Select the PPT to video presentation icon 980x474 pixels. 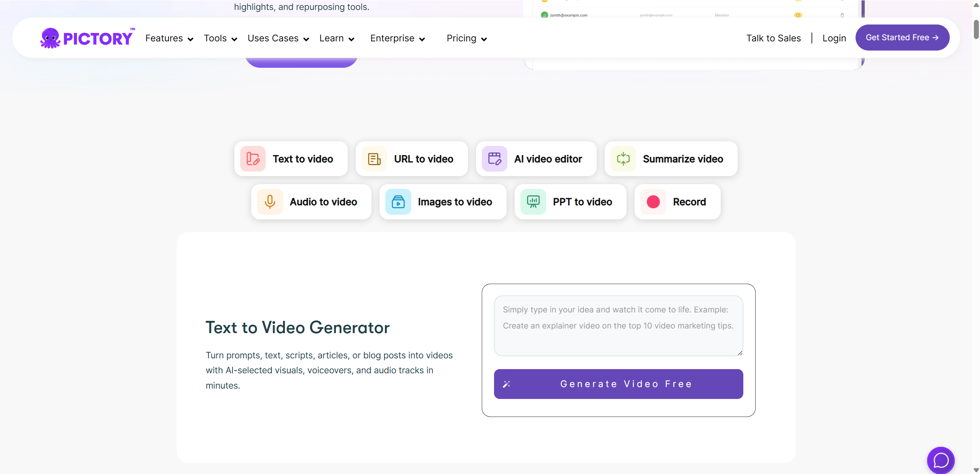533,202
